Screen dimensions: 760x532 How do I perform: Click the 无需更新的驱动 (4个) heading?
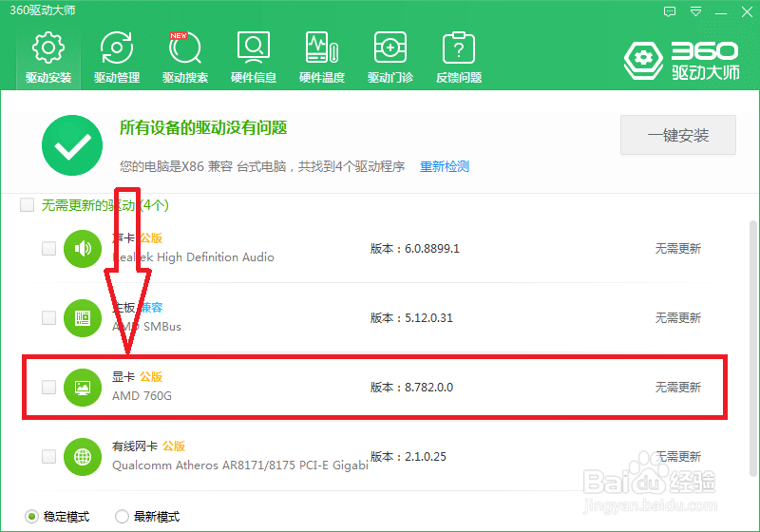pos(104,205)
